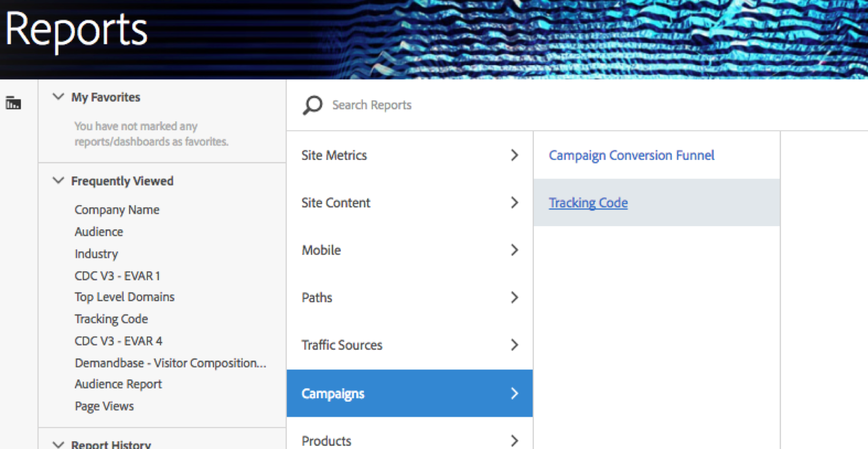Open Company Name from Frequently Viewed

pyautogui.click(x=117, y=210)
